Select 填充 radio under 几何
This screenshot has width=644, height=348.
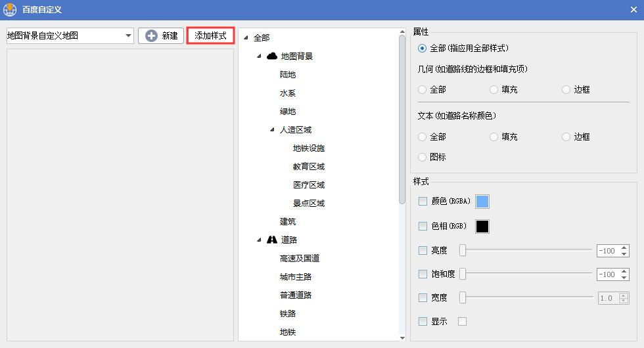click(x=494, y=89)
